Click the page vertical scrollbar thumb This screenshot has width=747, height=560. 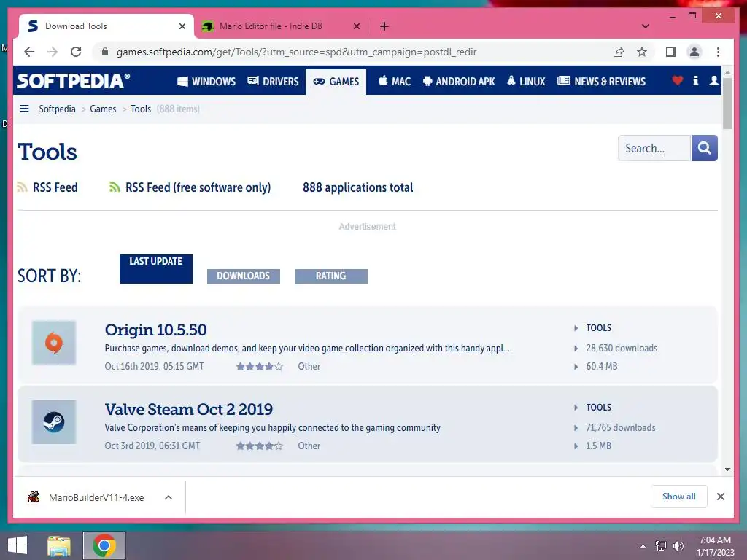click(x=727, y=104)
